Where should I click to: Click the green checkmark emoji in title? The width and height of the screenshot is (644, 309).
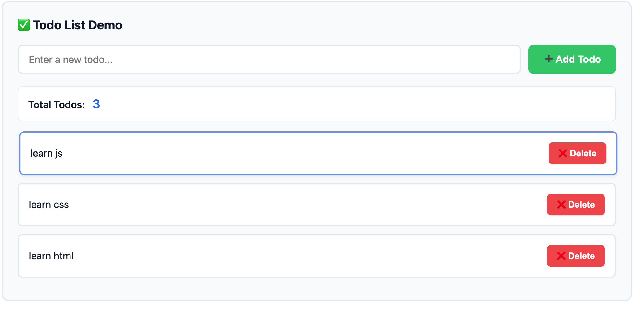24,25
